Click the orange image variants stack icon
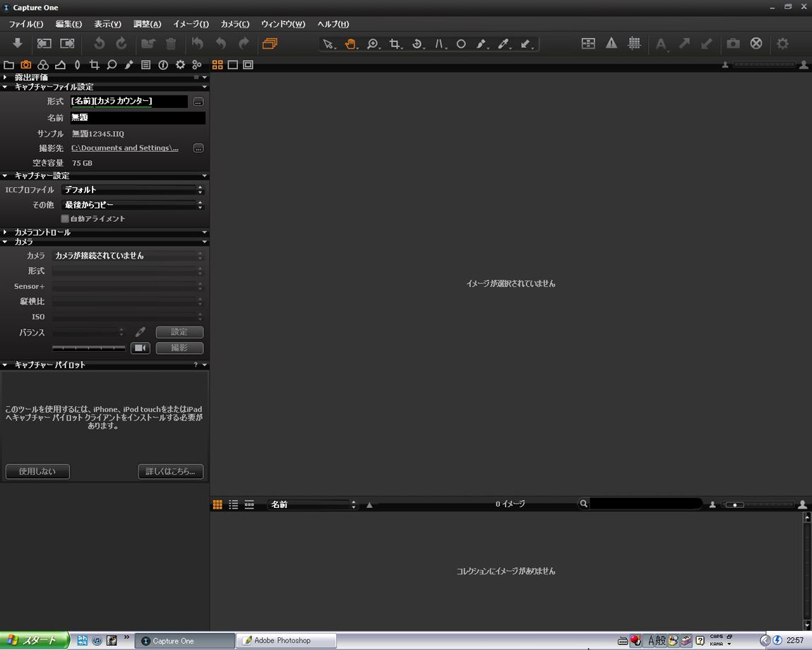This screenshot has width=812, height=650. tap(270, 44)
